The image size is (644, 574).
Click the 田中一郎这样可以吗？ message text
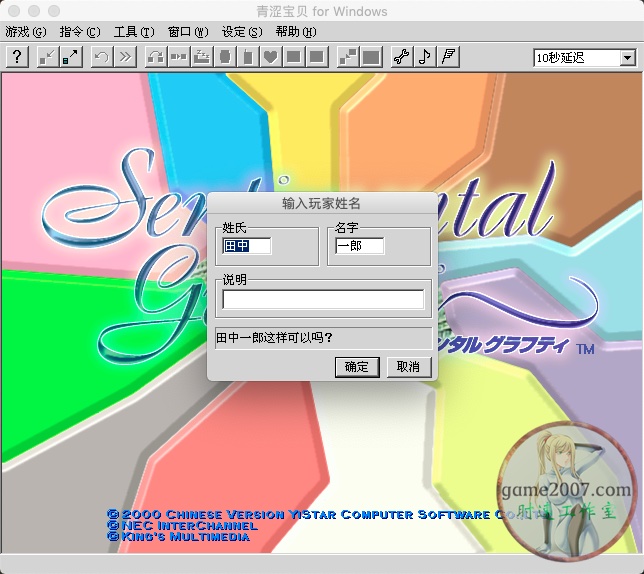tap(274, 338)
